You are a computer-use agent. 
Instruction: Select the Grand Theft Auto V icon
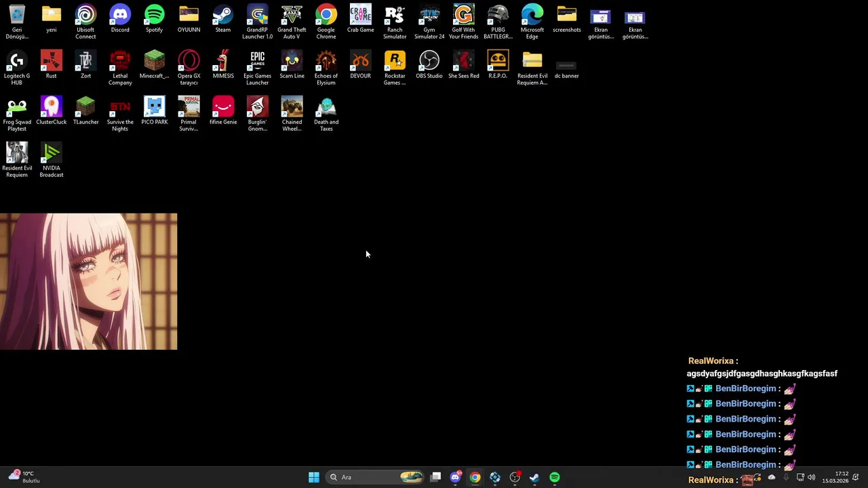click(292, 22)
